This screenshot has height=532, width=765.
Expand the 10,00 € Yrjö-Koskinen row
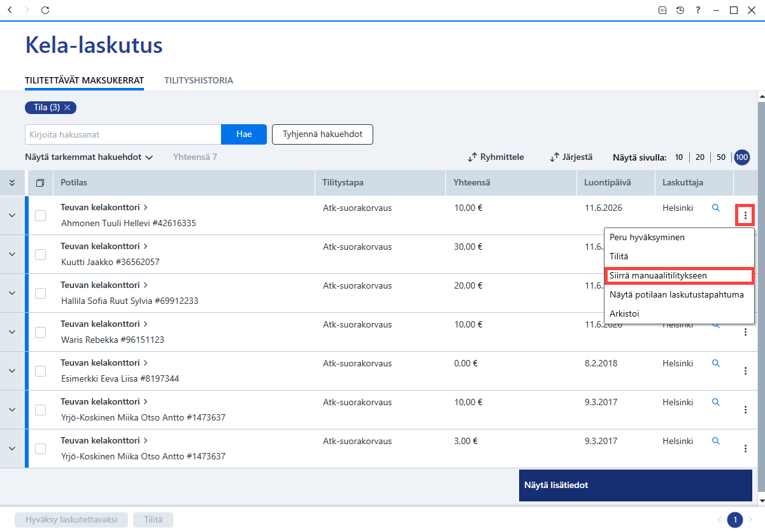[12, 410]
